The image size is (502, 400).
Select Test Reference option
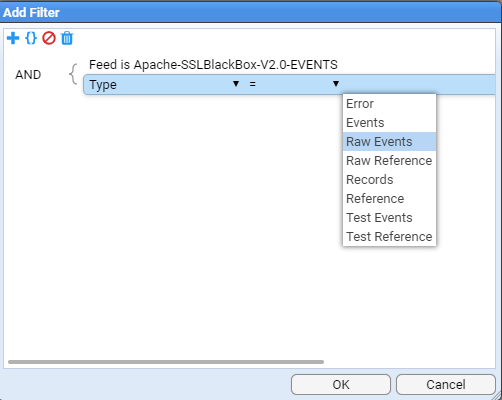click(389, 237)
